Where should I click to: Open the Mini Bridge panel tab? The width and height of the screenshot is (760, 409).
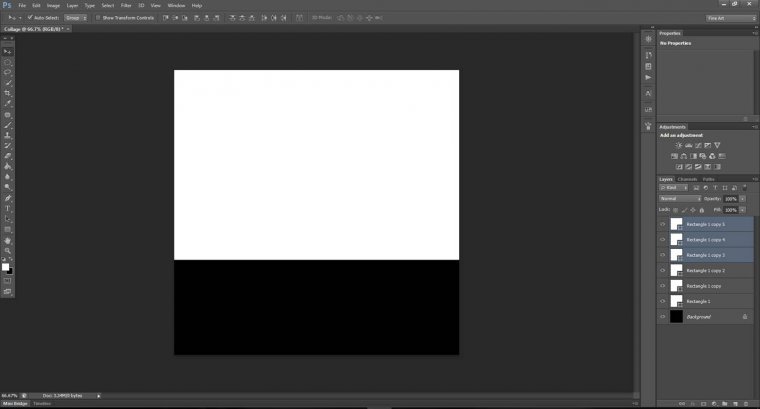click(16, 403)
